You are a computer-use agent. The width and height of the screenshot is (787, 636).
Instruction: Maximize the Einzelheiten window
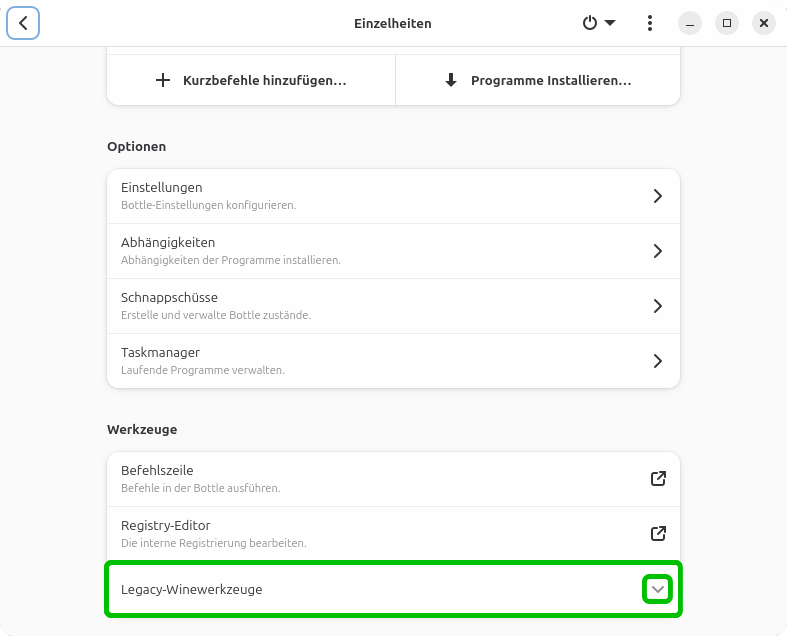pos(727,23)
